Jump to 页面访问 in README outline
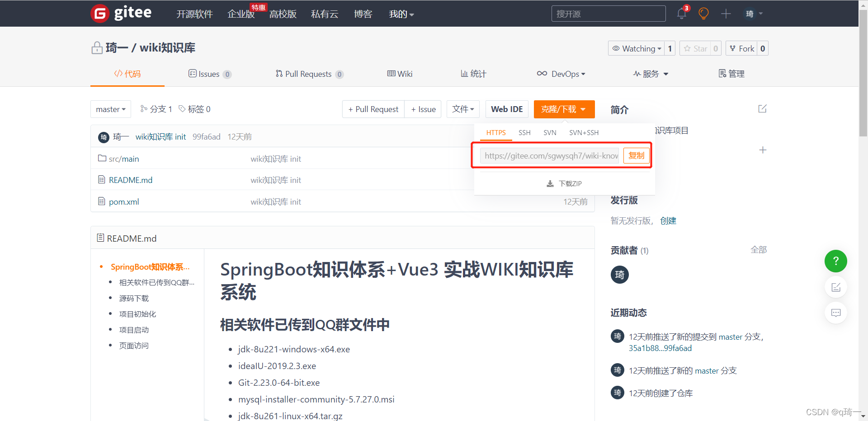Image resolution: width=868 pixels, height=421 pixels. pyautogui.click(x=134, y=346)
